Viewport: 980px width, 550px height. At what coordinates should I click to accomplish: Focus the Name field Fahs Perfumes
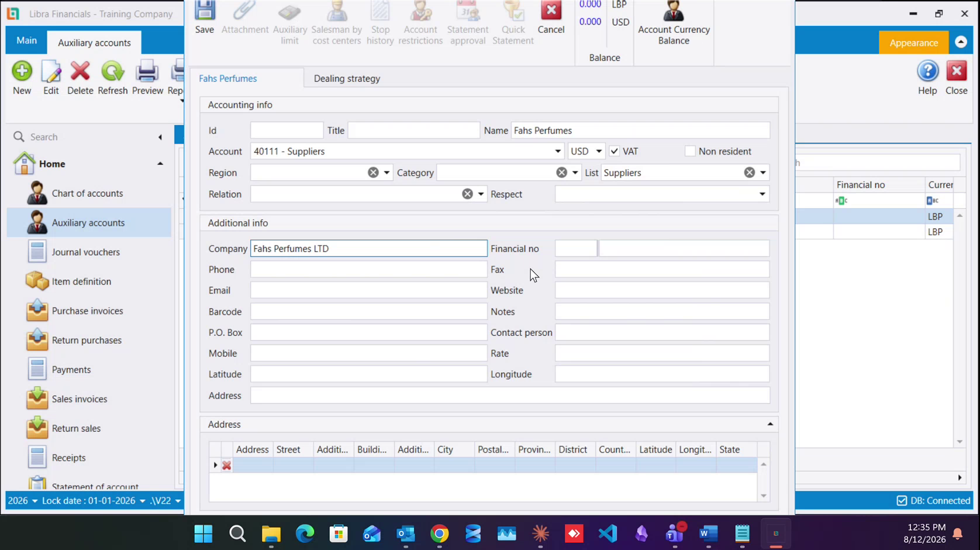tap(640, 130)
